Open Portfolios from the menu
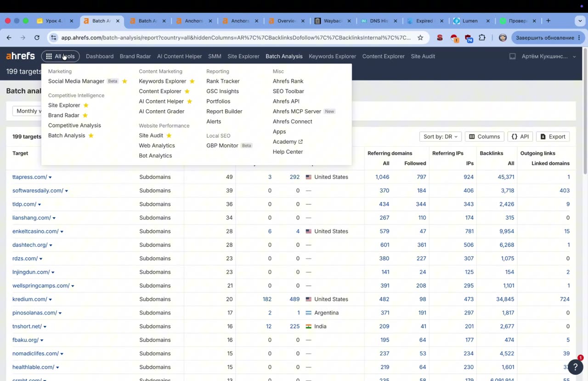 coord(218,101)
